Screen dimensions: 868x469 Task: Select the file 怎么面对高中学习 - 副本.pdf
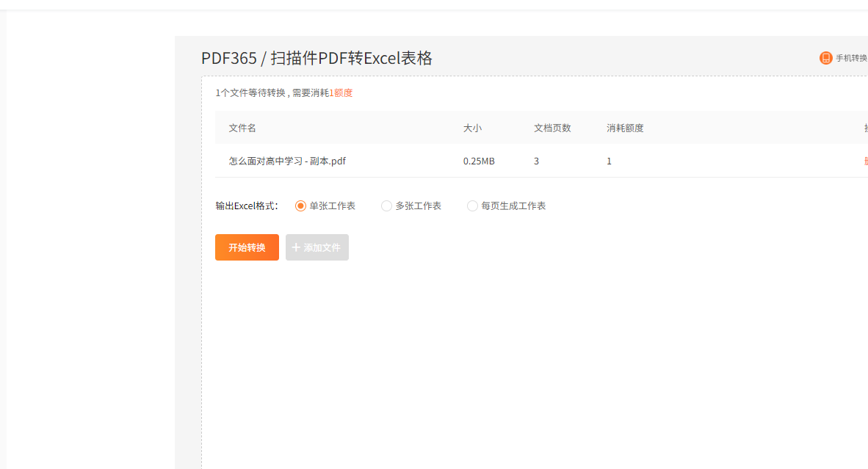coord(287,161)
